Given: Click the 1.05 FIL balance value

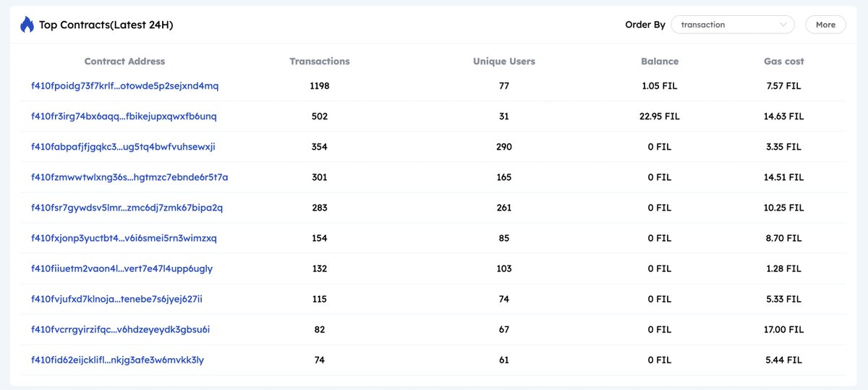Looking at the screenshot, I should coord(660,85).
